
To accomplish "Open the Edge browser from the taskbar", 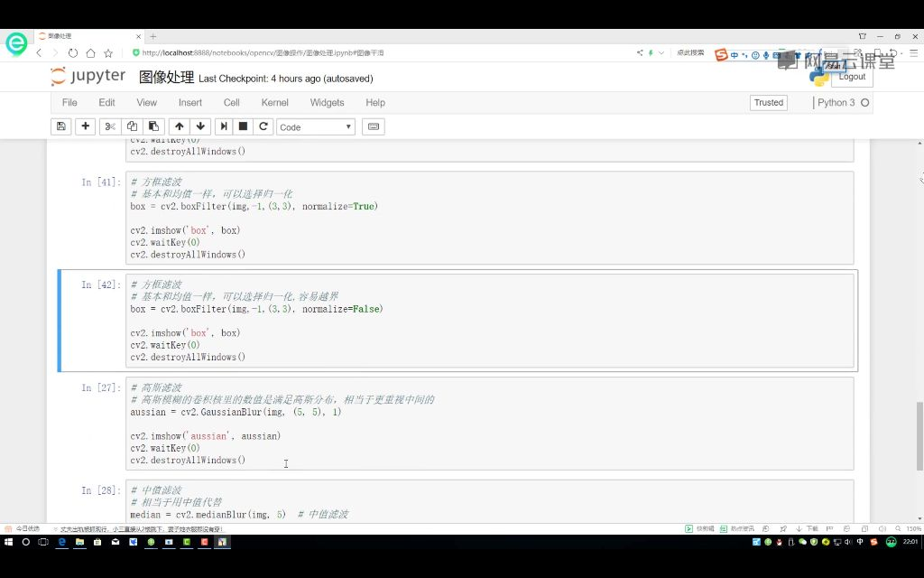I will [x=61, y=542].
